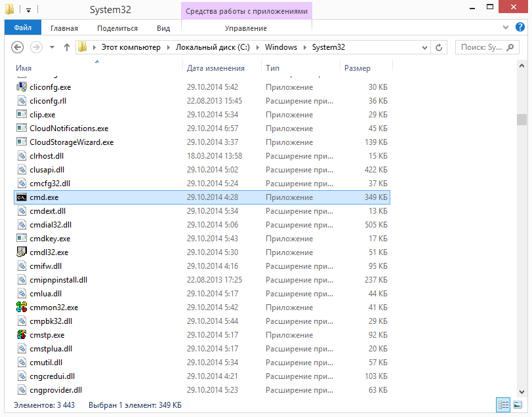Open the Help question mark

pos(520,27)
